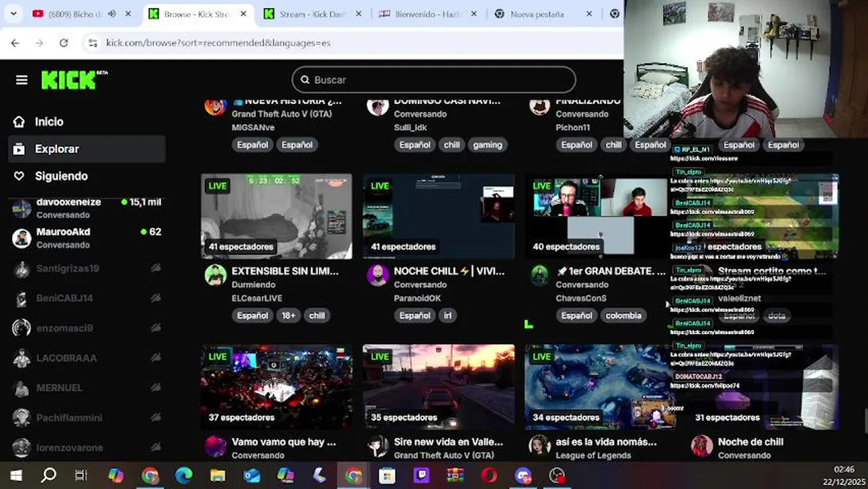The image size is (868, 489).
Task: Open enzomasci9 followed channel
Action: (x=86, y=328)
